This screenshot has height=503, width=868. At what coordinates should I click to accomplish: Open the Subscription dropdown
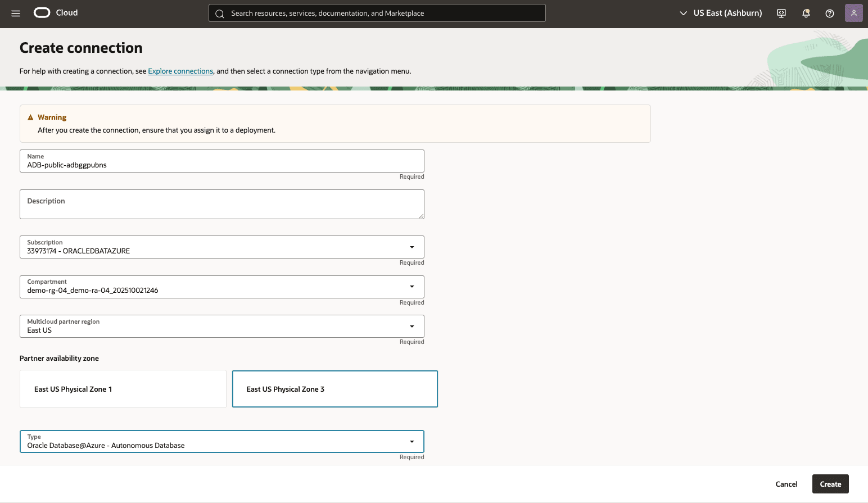(412, 247)
